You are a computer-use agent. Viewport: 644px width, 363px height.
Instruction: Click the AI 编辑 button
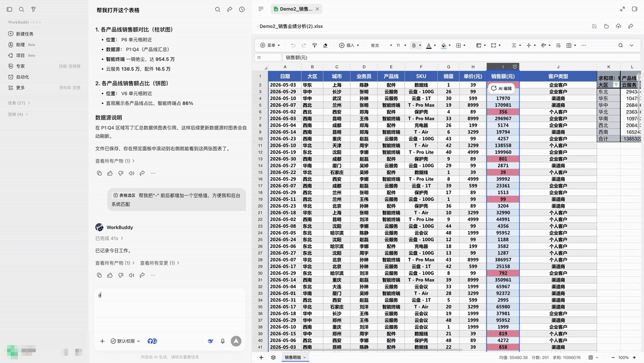pos(501,88)
